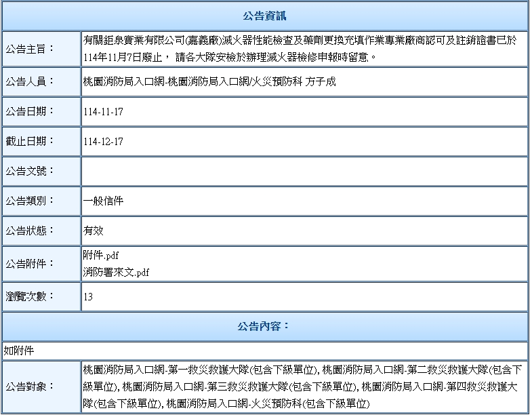Click the 公告資訊 header bar
The width and height of the screenshot is (532, 417).
[x=265, y=16]
